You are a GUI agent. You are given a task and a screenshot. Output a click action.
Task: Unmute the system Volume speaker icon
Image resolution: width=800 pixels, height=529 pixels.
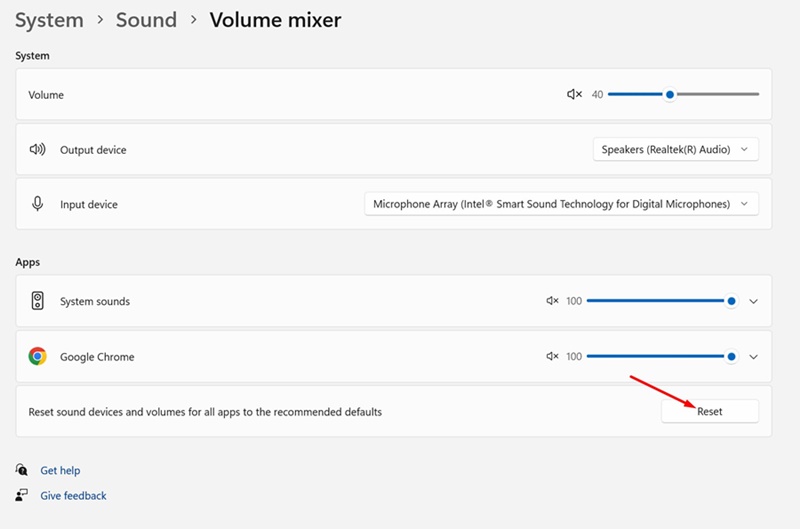(x=574, y=95)
